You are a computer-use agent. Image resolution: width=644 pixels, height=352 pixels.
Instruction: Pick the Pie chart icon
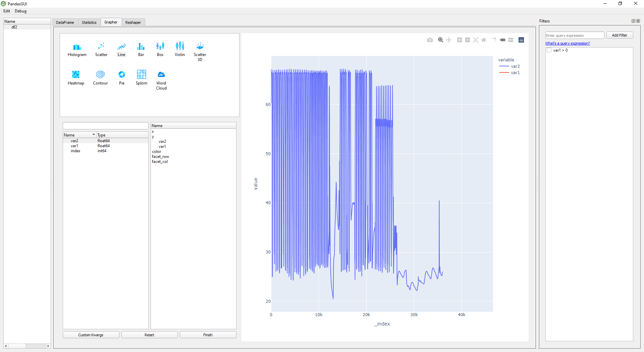point(122,78)
